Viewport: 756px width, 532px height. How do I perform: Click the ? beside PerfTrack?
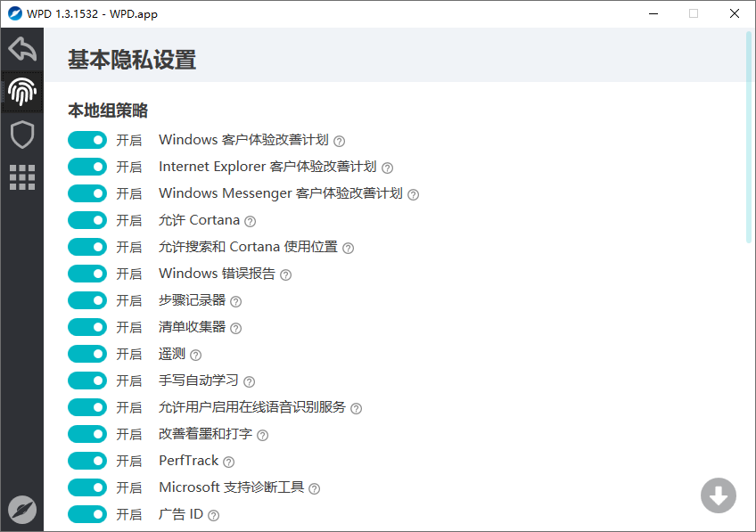[229, 461]
